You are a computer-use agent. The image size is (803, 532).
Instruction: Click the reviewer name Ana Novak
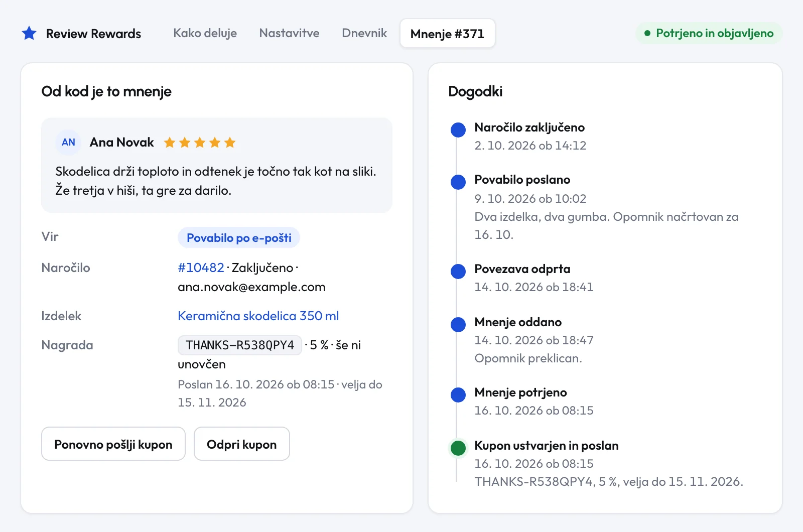coord(121,143)
